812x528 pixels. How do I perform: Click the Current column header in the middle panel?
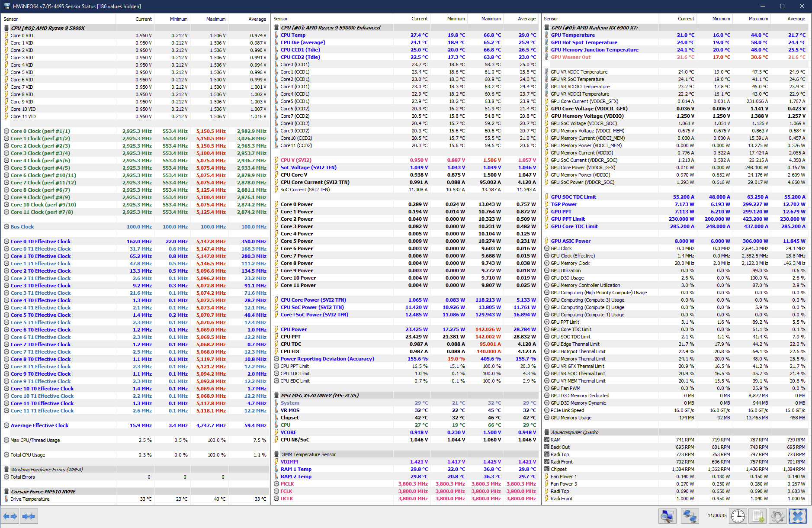pos(411,19)
